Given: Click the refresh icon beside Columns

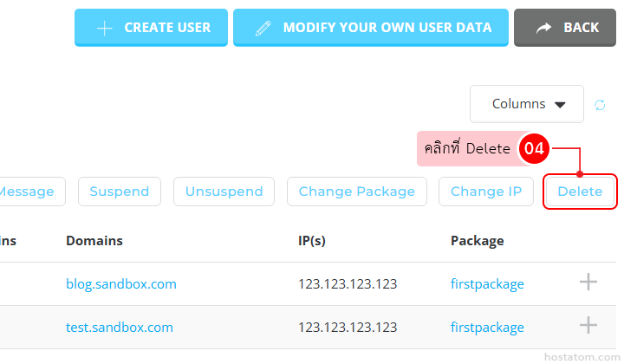Looking at the screenshot, I should pos(600,105).
